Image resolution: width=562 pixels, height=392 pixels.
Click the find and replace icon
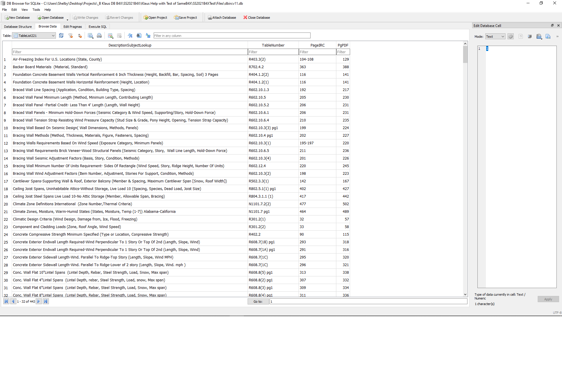click(x=148, y=36)
